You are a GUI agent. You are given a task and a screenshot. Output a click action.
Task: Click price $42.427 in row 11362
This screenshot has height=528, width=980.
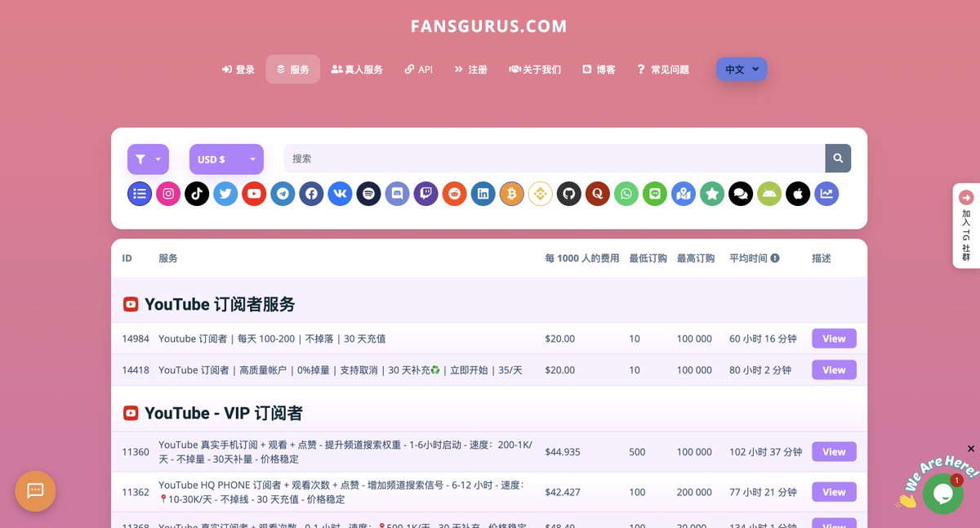pos(563,492)
